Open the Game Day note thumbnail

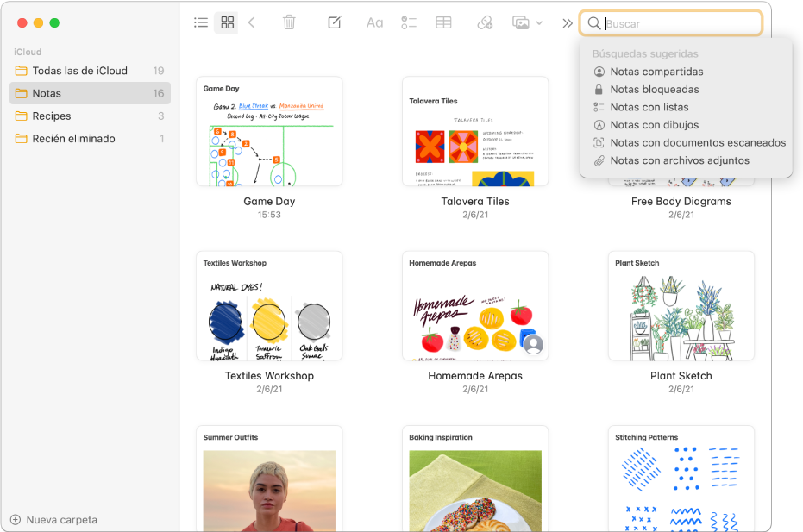point(269,131)
